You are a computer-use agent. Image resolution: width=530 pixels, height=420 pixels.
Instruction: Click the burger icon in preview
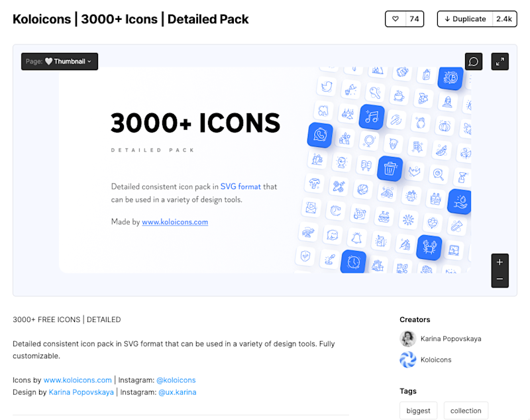(x=384, y=217)
